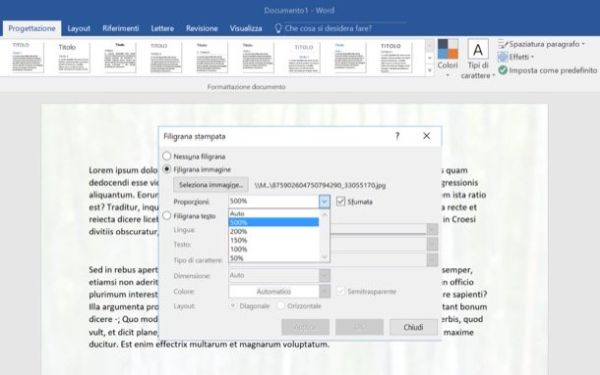This screenshot has height=375, width=600.
Task: Close the Filigrana stampata dialog
Action: [426, 136]
